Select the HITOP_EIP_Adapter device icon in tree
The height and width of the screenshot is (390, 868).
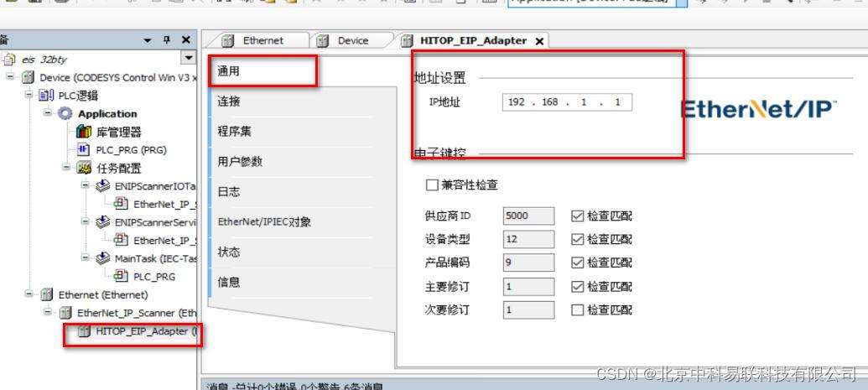pyautogui.click(x=84, y=331)
